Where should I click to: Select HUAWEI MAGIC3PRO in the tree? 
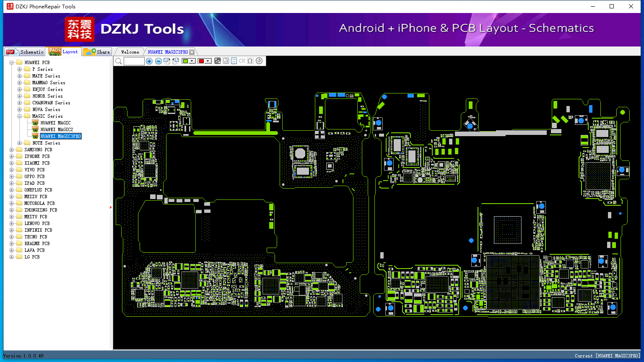(61, 136)
